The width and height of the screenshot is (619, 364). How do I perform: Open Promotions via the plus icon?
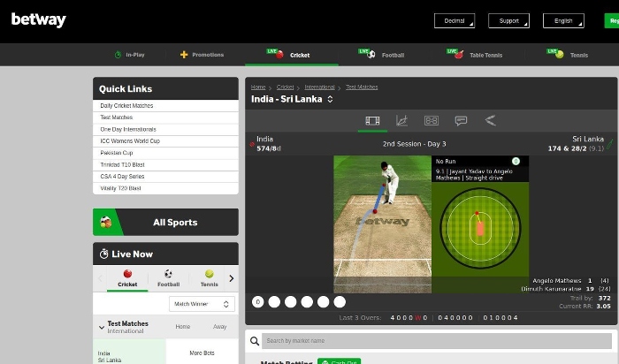[x=184, y=55]
